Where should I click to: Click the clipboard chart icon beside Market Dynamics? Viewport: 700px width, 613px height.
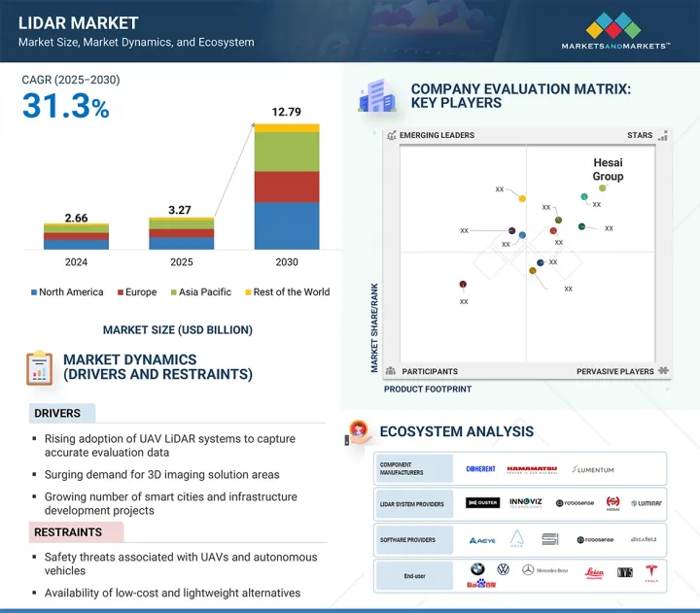(x=39, y=367)
